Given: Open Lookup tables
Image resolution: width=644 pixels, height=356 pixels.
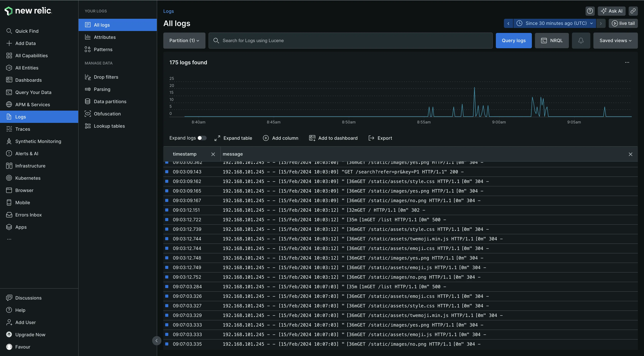Looking at the screenshot, I should (109, 126).
